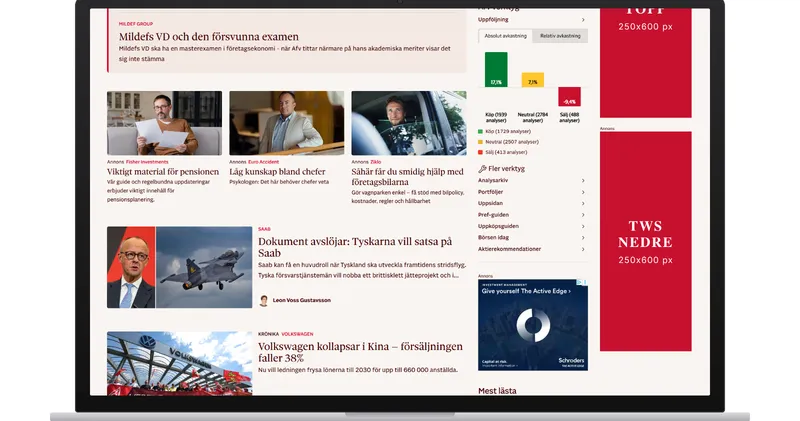800x421 pixels.
Task: Open headline Dokument avslöjar: Tyskarna vill satsa på Saab
Action: pyautogui.click(x=355, y=247)
